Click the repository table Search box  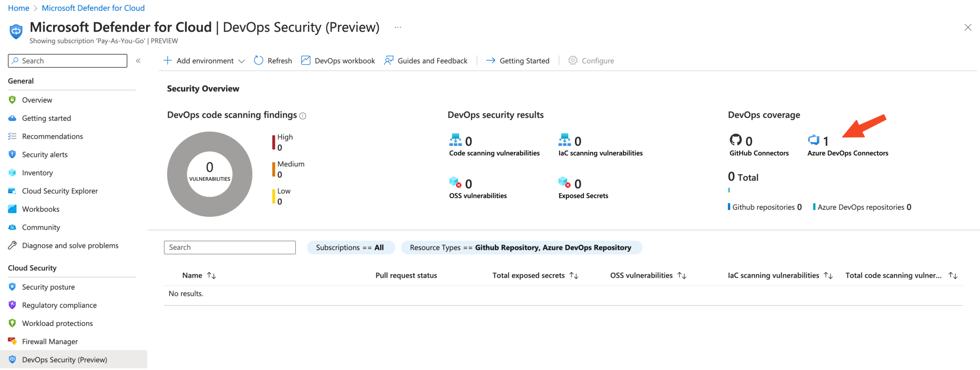230,247
